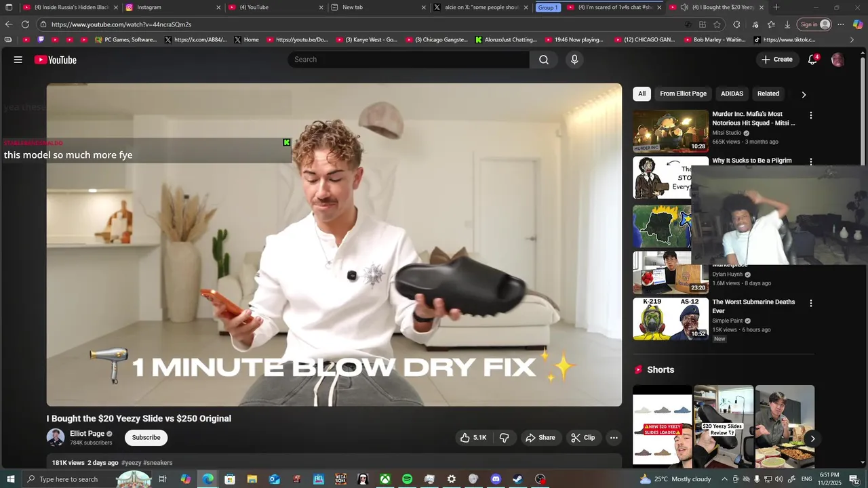This screenshot has width=868, height=488.
Task: Open Windows Start menu
Action: pos(11,479)
